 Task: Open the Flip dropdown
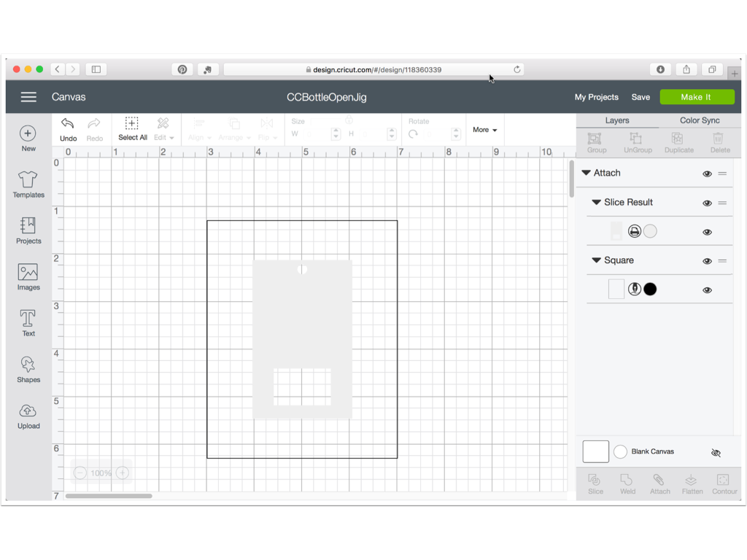click(267, 130)
